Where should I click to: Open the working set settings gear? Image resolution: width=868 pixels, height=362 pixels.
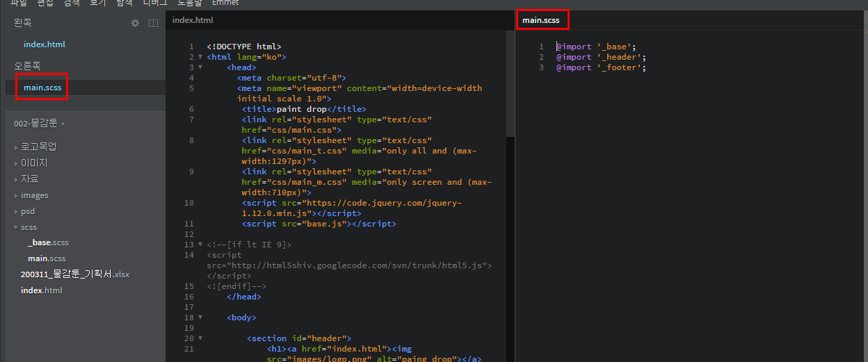[136, 23]
